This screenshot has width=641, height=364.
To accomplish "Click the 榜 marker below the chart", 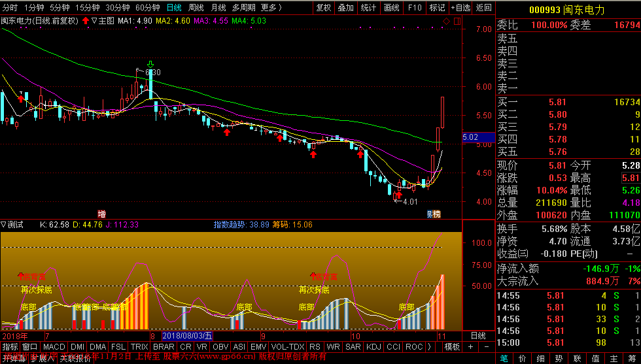I will pyautogui.click(x=437, y=214).
